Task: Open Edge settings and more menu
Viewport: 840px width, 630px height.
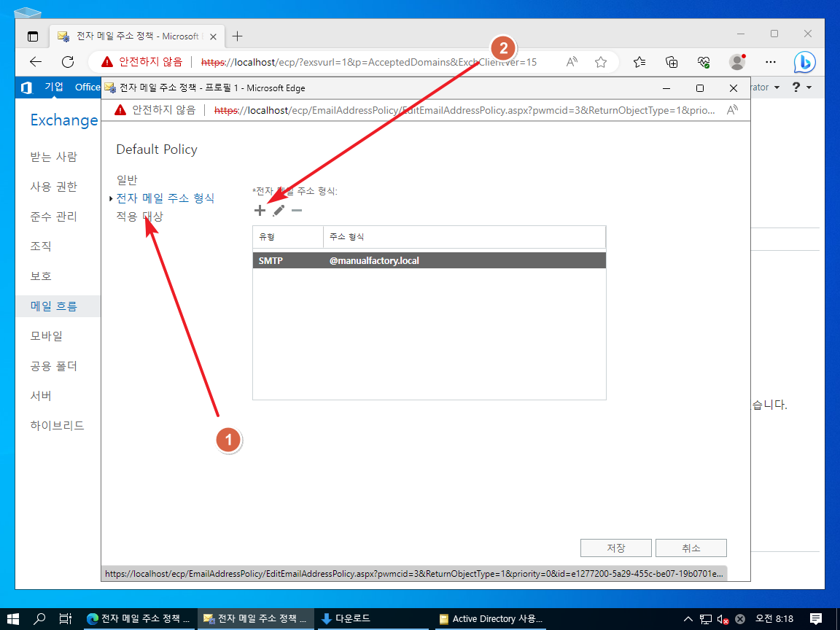Action: point(770,62)
